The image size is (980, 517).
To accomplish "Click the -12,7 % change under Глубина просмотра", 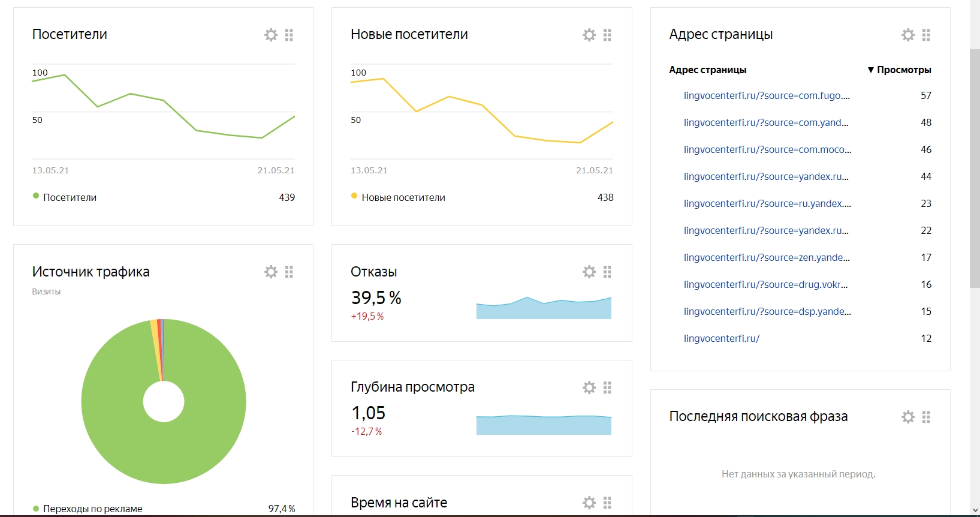I will (367, 431).
